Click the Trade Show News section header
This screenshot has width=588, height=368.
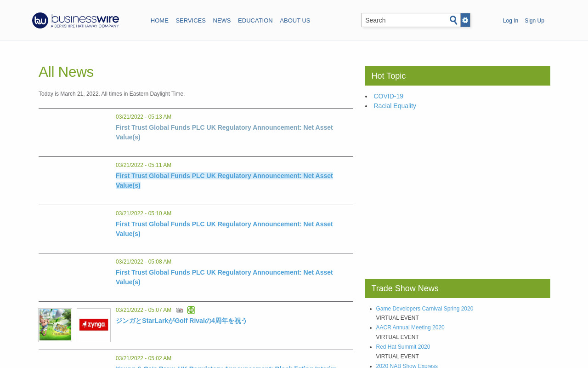458,288
